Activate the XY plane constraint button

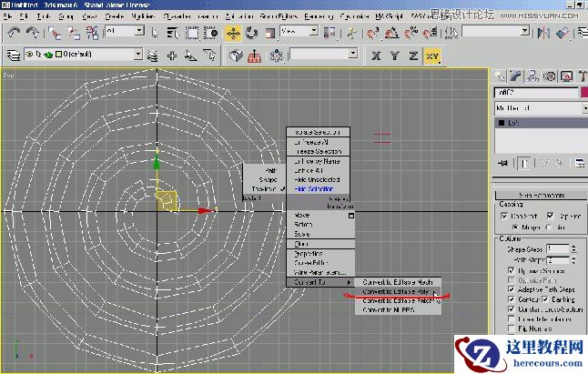coord(432,56)
